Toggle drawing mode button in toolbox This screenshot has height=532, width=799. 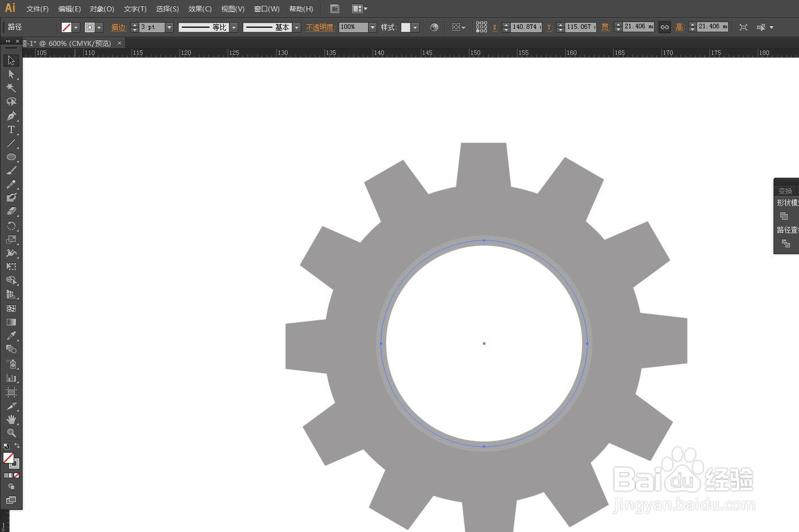pyautogui.click(x=11, y=486)
